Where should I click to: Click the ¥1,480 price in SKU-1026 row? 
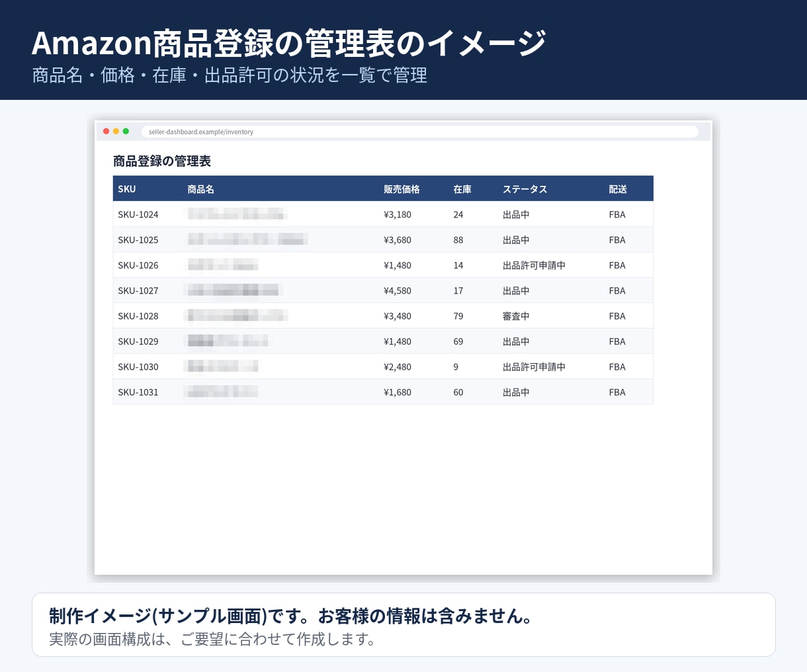click(398, 265)
